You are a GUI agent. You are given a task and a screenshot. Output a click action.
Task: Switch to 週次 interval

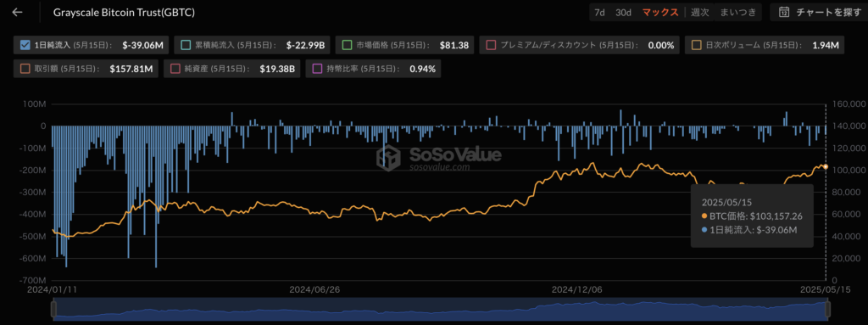[699, 12]
